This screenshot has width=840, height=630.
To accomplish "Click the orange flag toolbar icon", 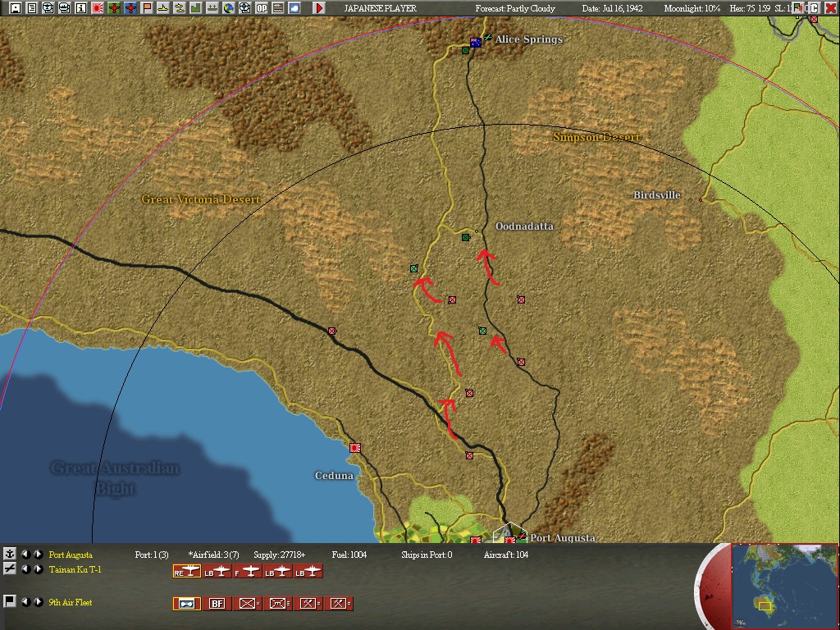I will point(147,8).
